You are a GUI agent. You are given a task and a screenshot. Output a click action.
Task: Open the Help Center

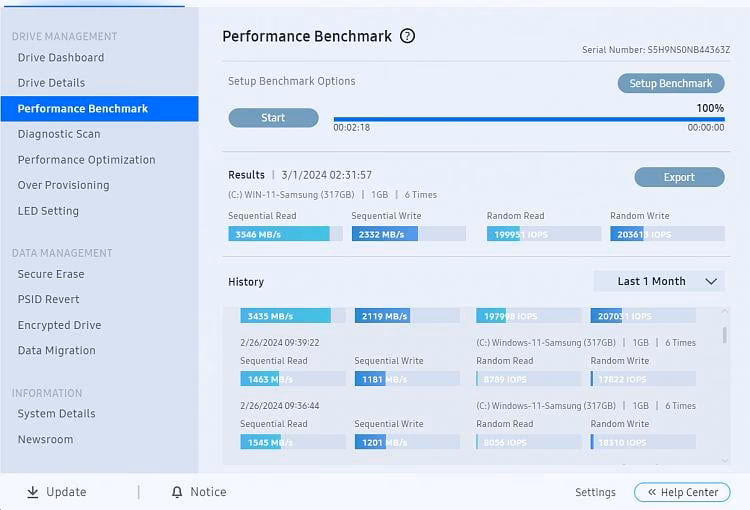tap(682, 492)
